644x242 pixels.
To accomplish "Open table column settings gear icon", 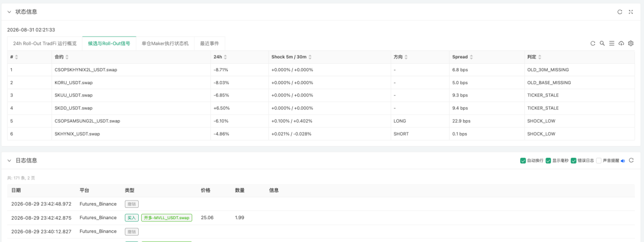I will tap(631, 44).
